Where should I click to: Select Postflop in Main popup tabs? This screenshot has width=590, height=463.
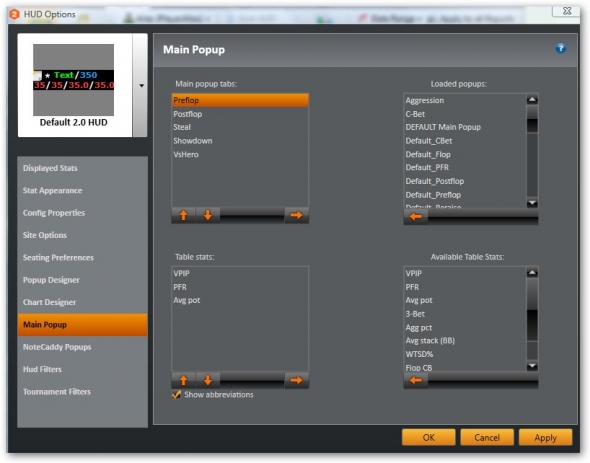(x=240, y=114)
